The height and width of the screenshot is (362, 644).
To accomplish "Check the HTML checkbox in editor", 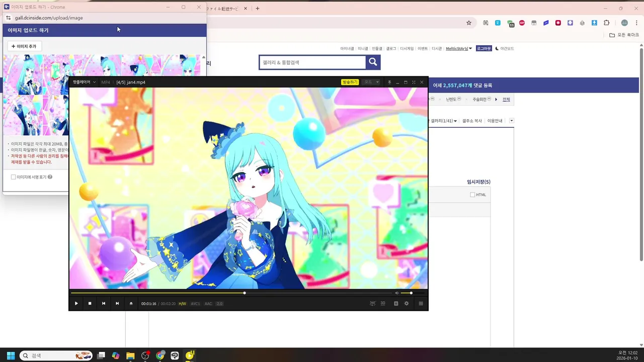I will coord(472,195).
